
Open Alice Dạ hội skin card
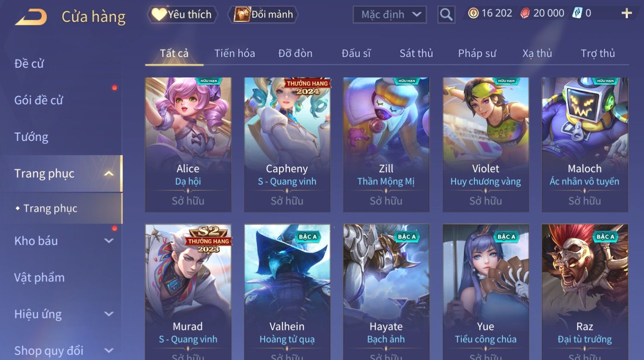[x=188, y=144]
